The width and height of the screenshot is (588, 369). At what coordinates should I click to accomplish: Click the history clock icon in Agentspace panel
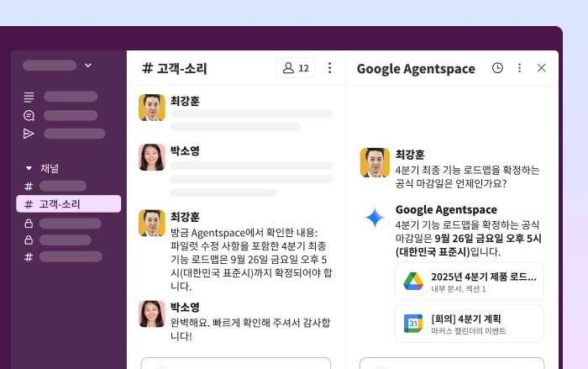click(x=497, y=68)
